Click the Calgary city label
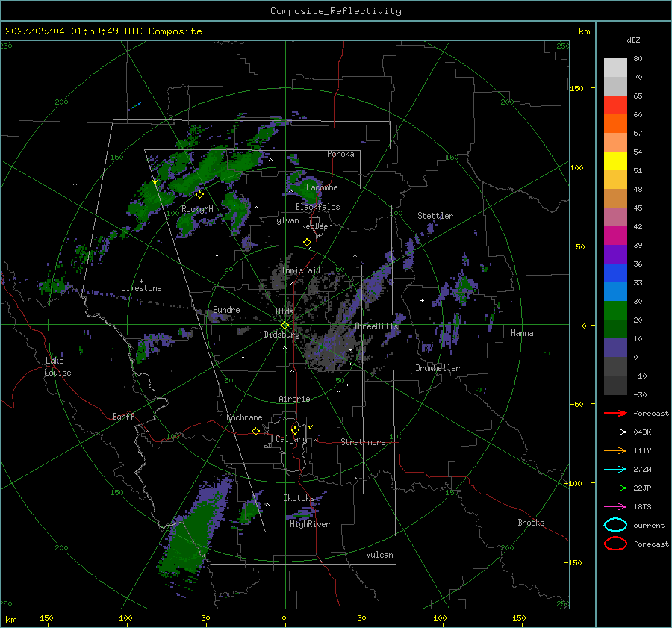The height and width of the screenshot is (628, 672). coord(291,439)
